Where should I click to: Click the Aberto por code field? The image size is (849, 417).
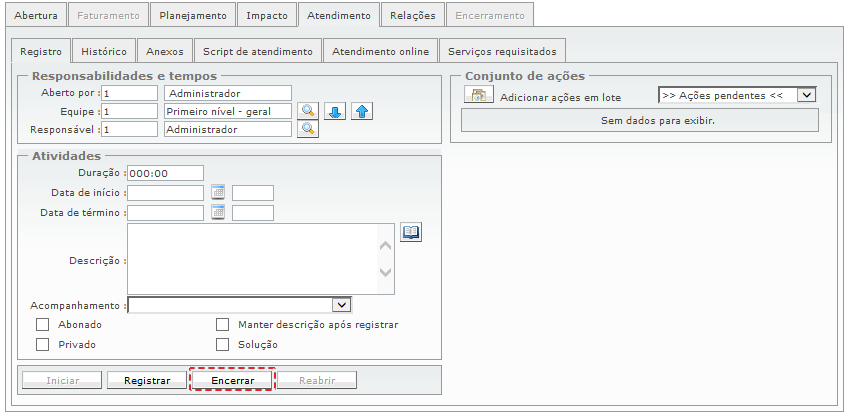click(129, 93)
